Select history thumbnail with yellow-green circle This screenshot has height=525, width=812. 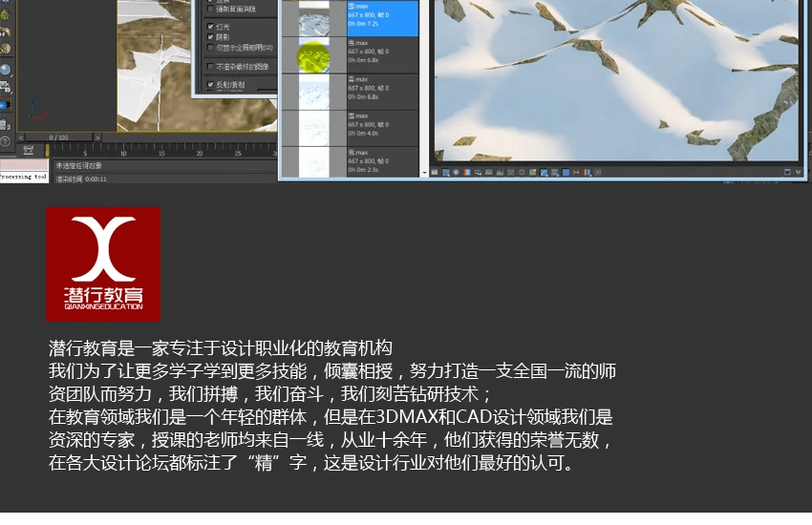pos(313,56)
